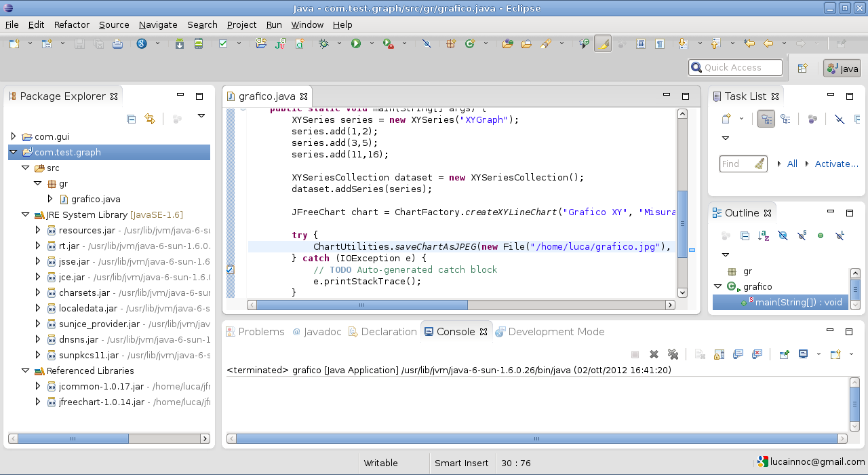
Task: Open the Navigate menu
Action: (x=157, y=24)
